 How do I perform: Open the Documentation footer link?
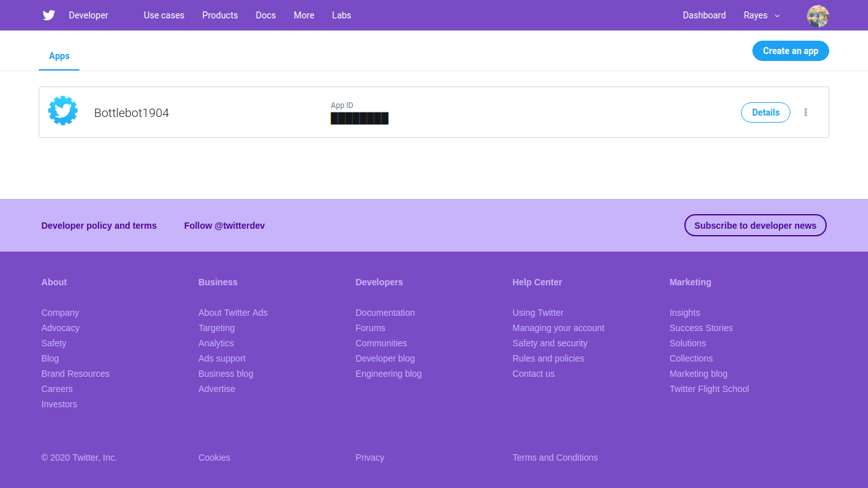tap(385, 313)
